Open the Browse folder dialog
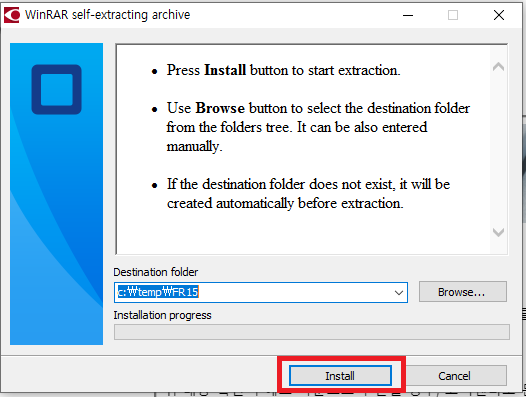This screenshot has height=397, width=526. 463,292
